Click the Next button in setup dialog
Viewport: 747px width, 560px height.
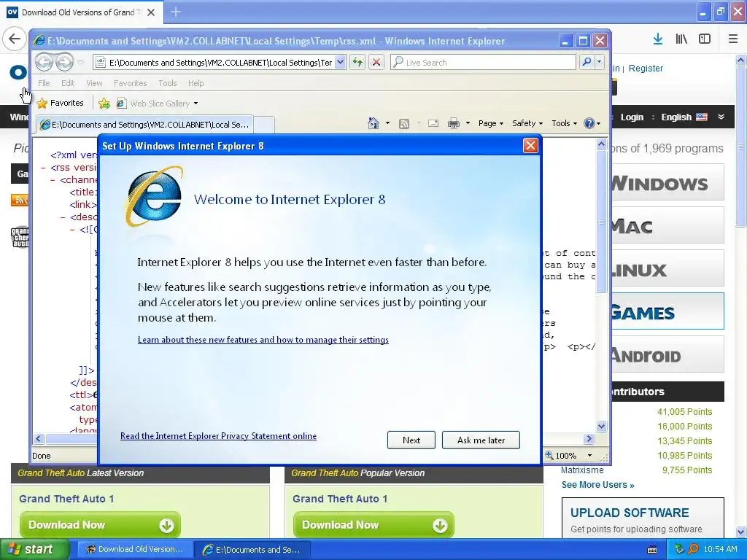point(411,440)
